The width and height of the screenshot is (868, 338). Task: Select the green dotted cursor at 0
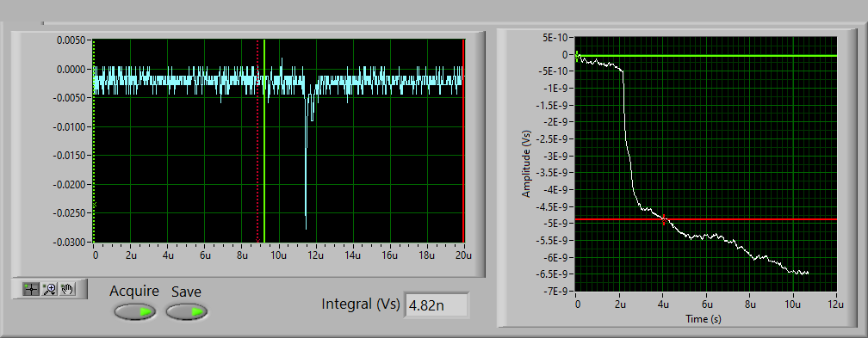pyautogui.click(x=94, y=141)
